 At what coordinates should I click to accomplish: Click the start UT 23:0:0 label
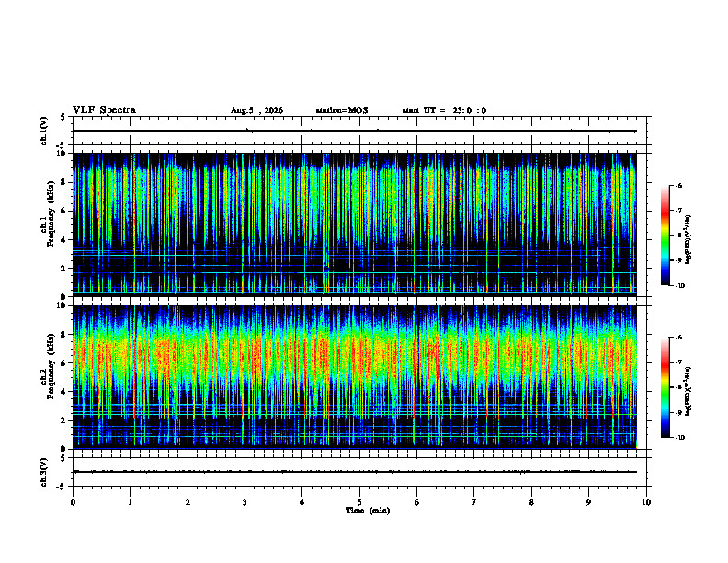[x=444, y=110]
